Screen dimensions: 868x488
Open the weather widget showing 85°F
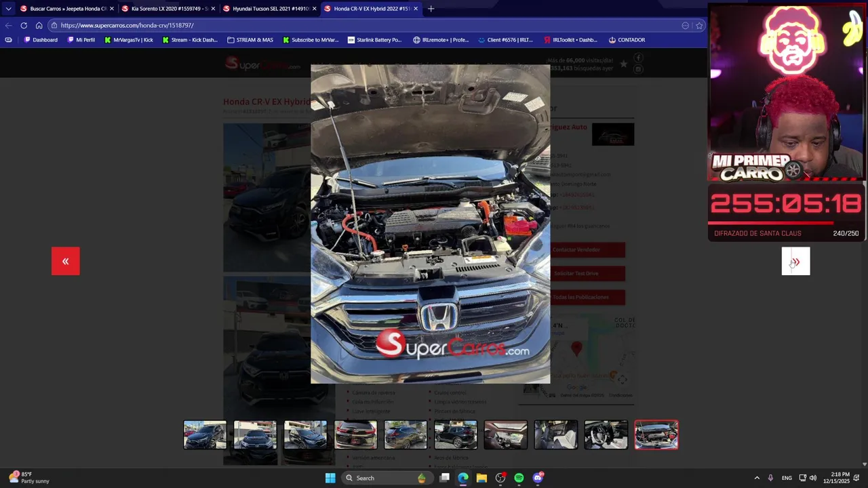[31, 478]
